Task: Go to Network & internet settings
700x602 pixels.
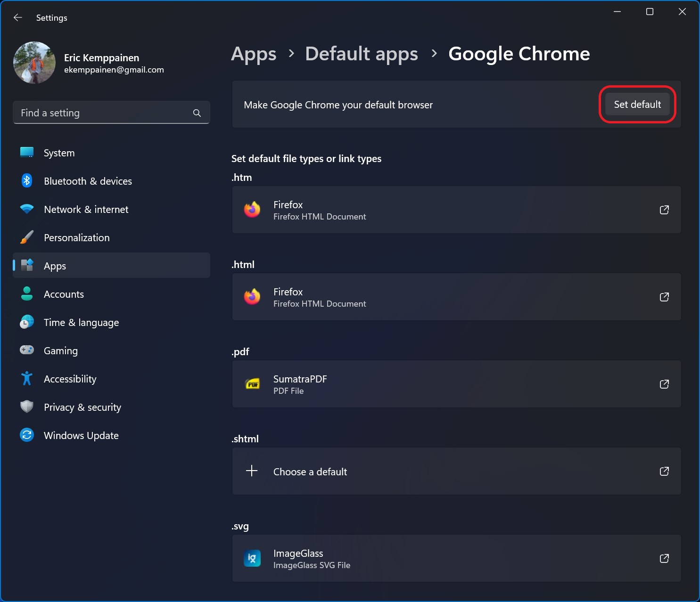Action: pyautogui.click(x=111, y=209)
